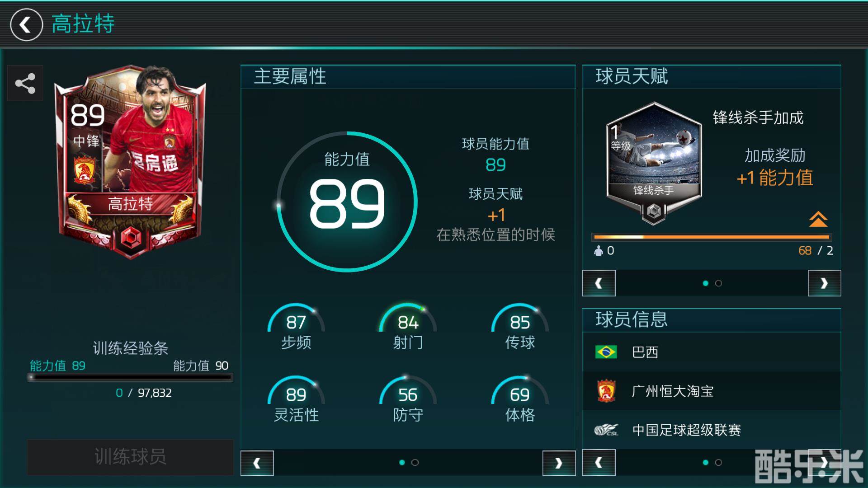Click the talent progress bar 68 / 2
868x488 pixels.
[712, 237]
